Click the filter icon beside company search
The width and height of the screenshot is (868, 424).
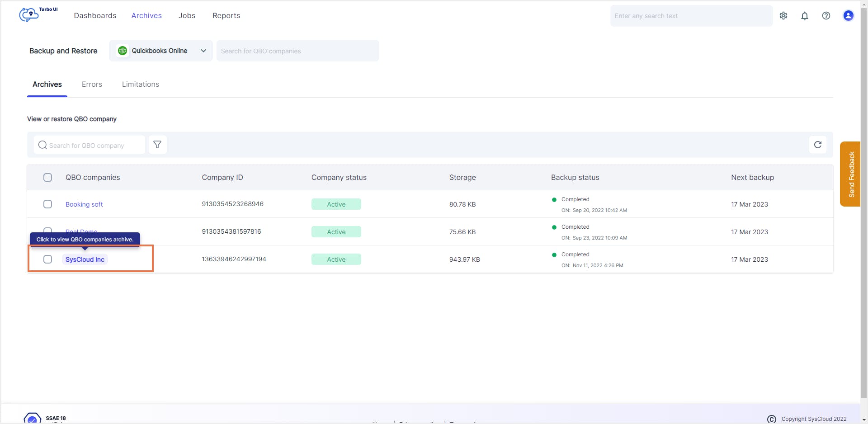pyautogui.click(x=157, y=145)
